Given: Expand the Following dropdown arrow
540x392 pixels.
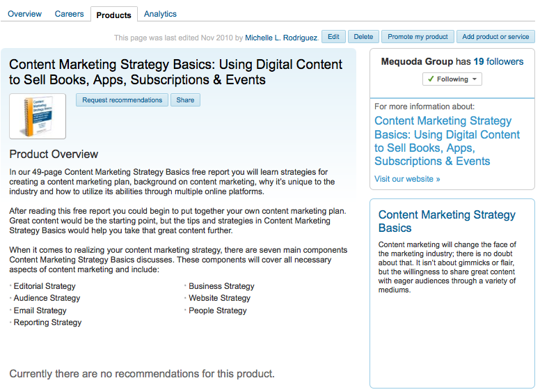Looking at the screenshot, I should (475, 79).
